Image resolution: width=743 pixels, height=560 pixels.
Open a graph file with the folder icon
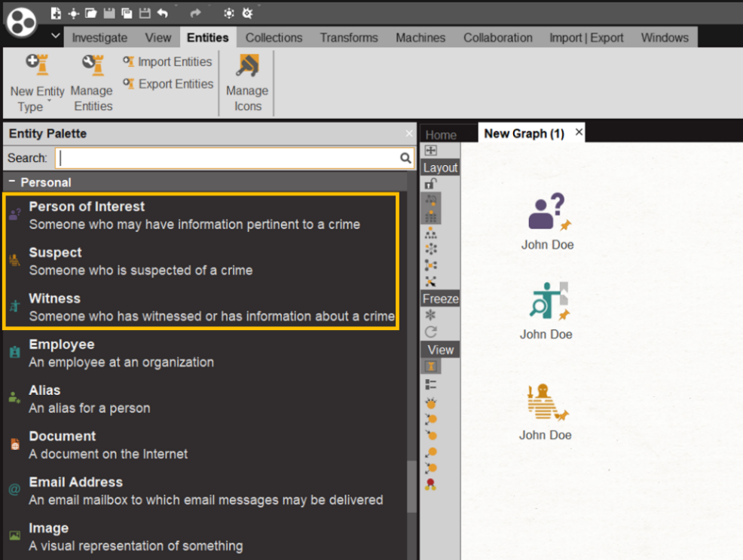click(x=91, y=14)
